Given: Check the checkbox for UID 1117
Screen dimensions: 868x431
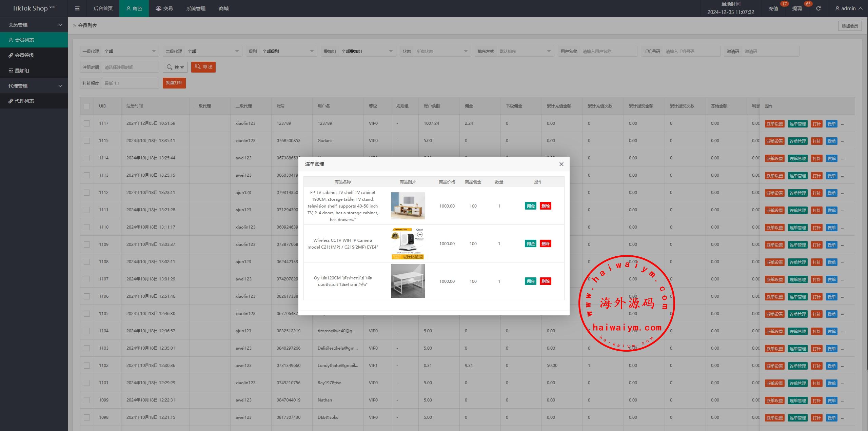Looking at the screenshot, I should (x=87, y=123).
